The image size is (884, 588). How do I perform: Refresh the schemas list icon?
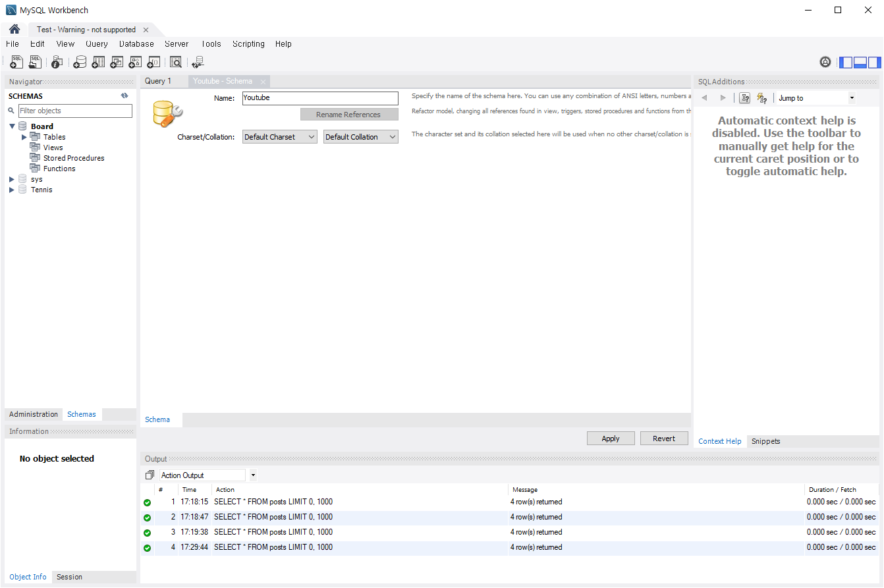(124, 95)
